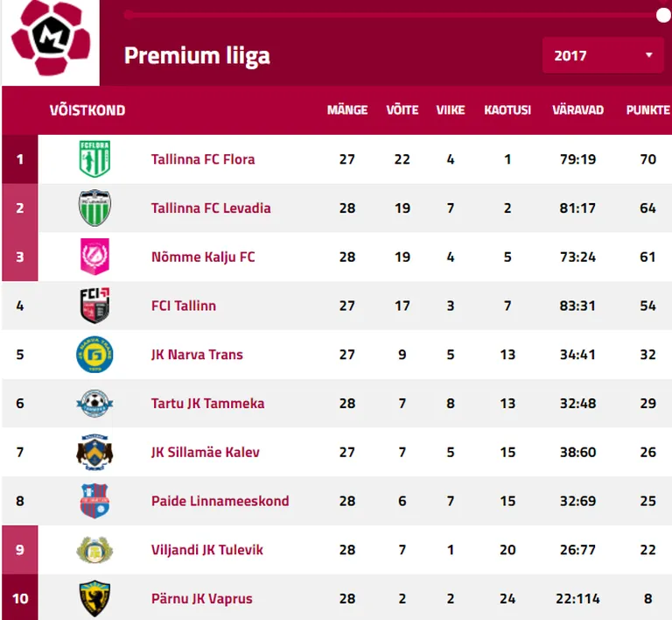Open the Tallinna FC Flora team link
The image size is (672, 620).
(x=203, y=159)
